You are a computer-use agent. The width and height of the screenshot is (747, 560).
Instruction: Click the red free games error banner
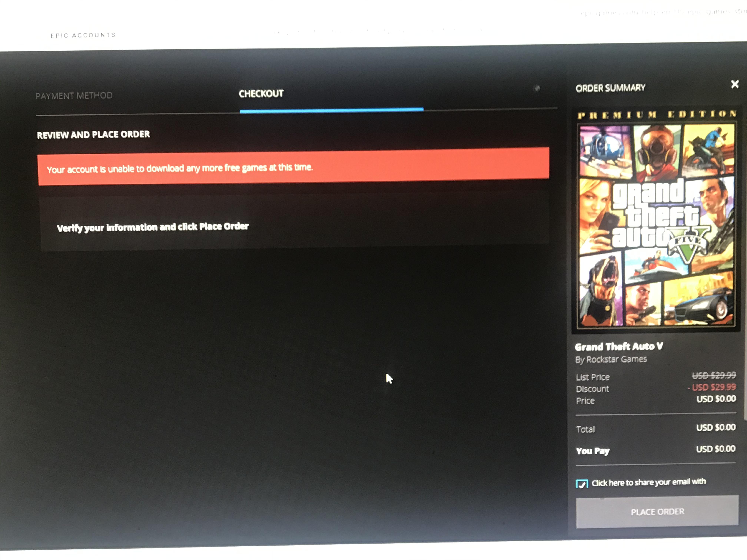click(x=293, y=167)
